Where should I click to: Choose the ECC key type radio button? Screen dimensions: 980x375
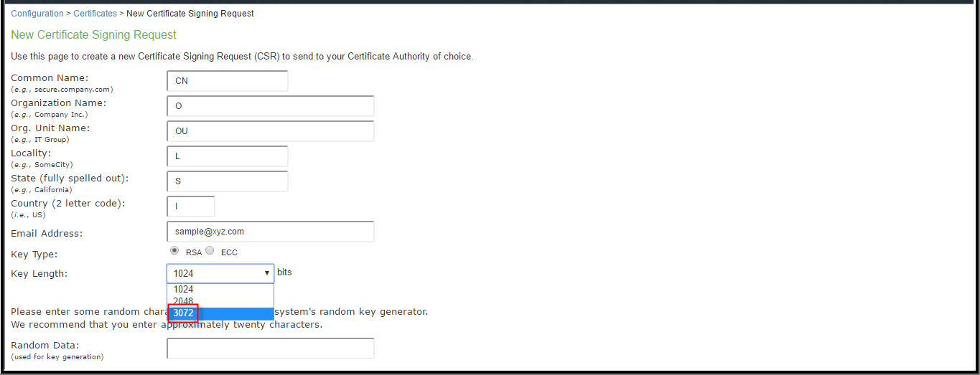210,251
